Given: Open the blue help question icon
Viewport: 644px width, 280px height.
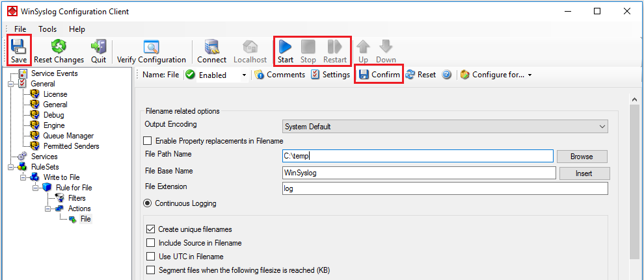Looking at the screenshot, I should pyautogui.click(x=446, y=75).
